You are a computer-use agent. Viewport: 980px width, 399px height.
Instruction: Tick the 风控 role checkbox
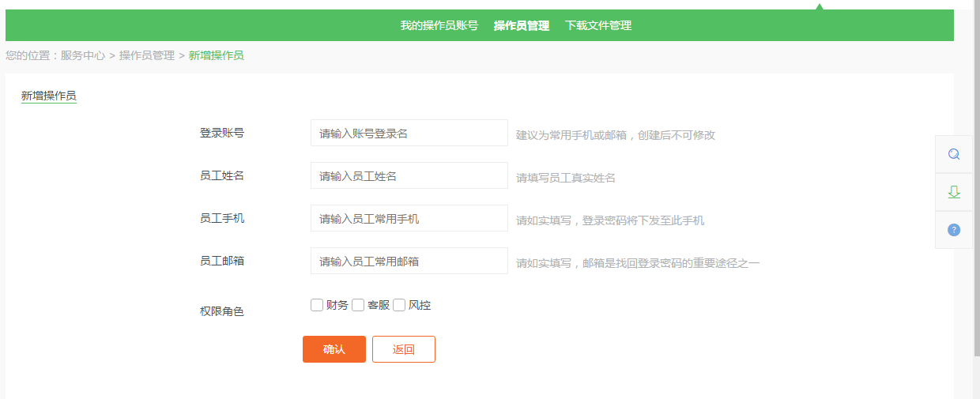[399, 305]
